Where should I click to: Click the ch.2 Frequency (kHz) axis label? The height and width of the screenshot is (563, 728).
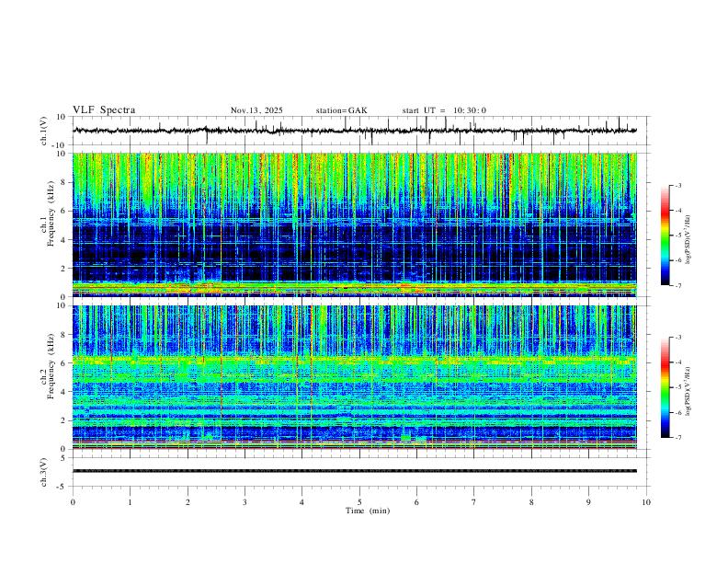click(48, 366)
